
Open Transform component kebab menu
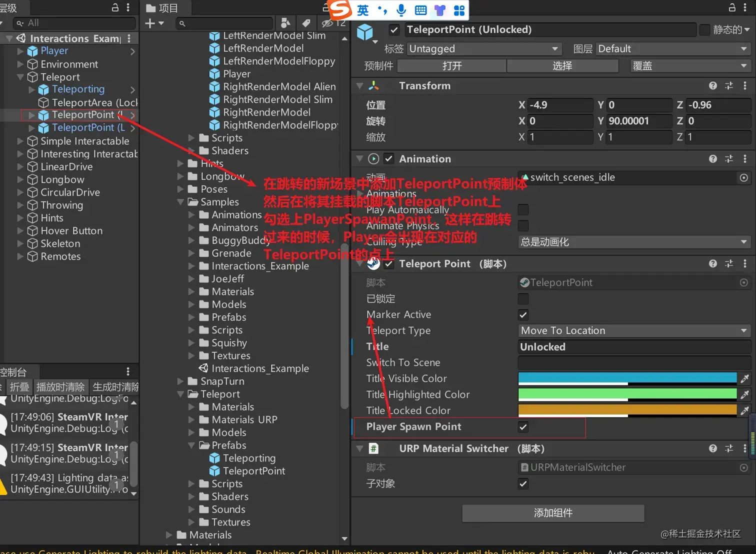pos(745,86)
